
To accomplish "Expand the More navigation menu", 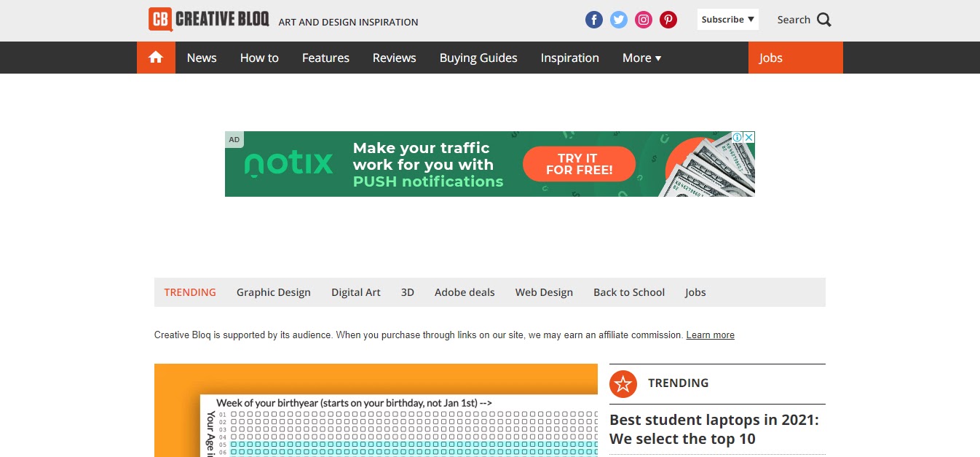I will 641,58.
